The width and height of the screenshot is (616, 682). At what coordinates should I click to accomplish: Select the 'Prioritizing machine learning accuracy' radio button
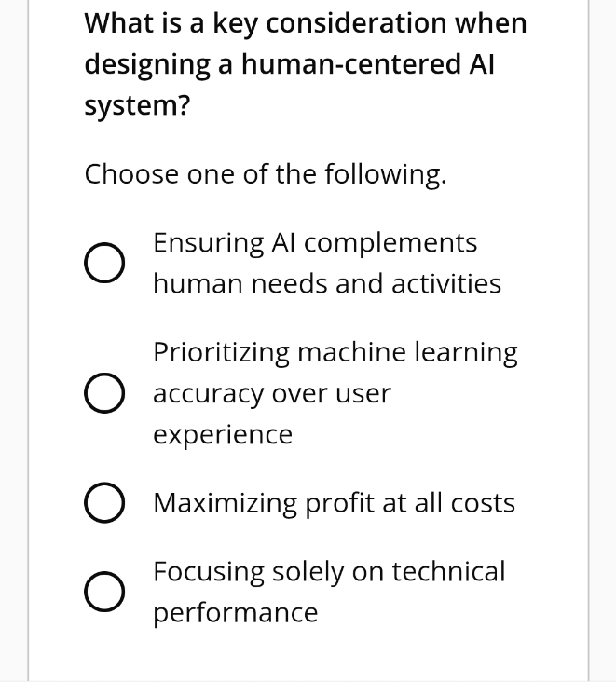[104, 393]
